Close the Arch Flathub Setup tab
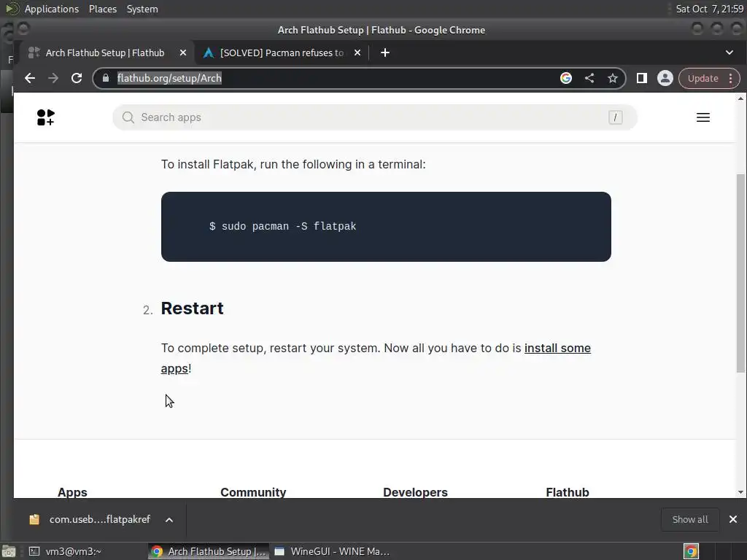The height and width of the screenshot is (560, 747). [183, 52]
